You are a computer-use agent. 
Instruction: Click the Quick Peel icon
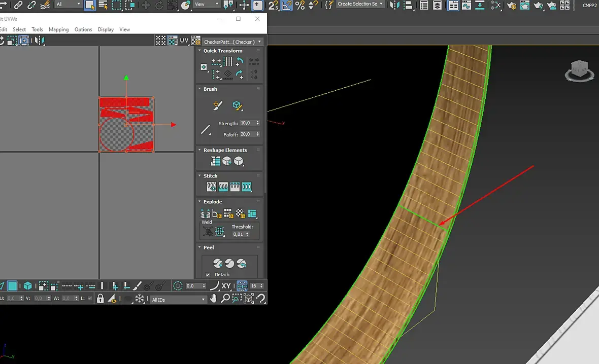click(x=218, y=263)
